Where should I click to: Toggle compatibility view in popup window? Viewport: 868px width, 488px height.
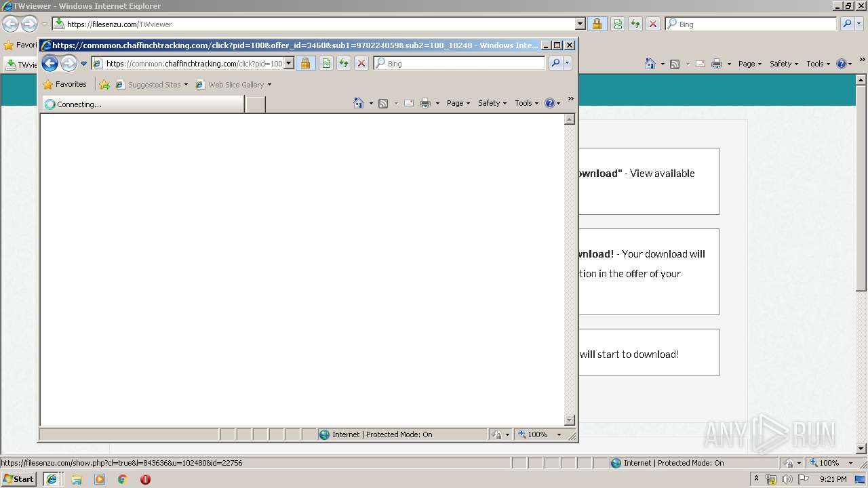326,64
